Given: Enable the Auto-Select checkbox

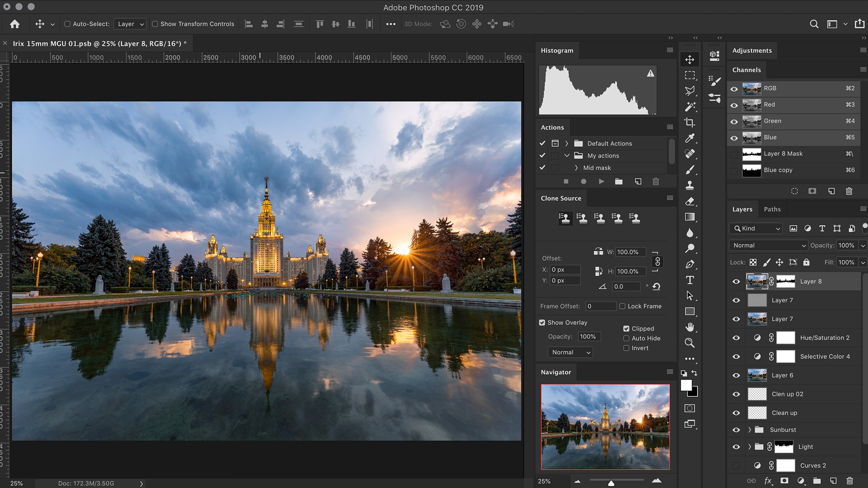Looking at the screenshot, I should point(67,24).
